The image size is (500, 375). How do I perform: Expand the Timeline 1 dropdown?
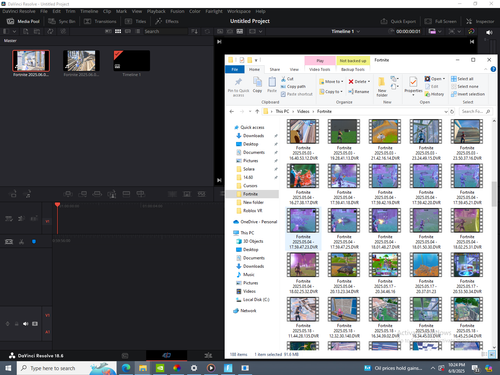coord(358,31)
